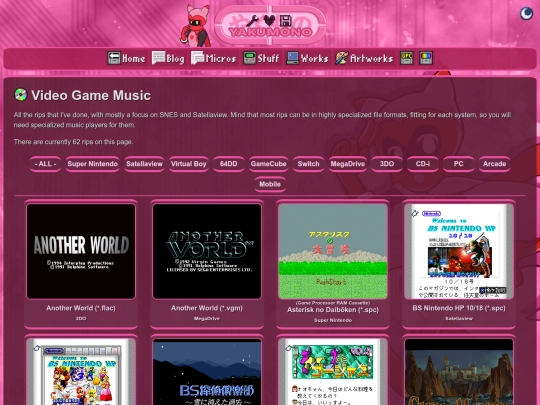Screen dimensions: 540x405
Task: Click the Blog speech bubble icon
Action: click(158, 58)
